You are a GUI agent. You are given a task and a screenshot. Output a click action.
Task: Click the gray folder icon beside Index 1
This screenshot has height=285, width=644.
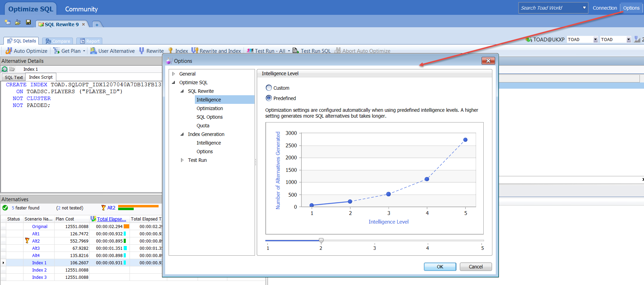12,69
